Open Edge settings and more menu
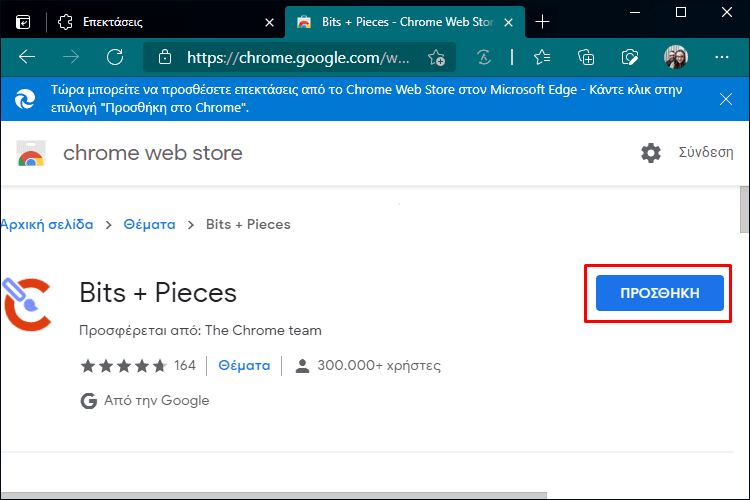 click(721, 57)
